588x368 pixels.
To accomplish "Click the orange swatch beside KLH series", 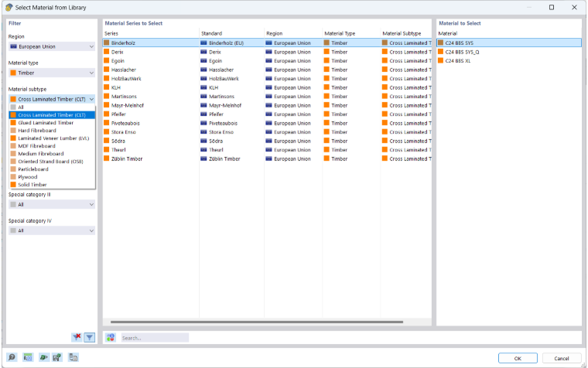I will [107, 87].
